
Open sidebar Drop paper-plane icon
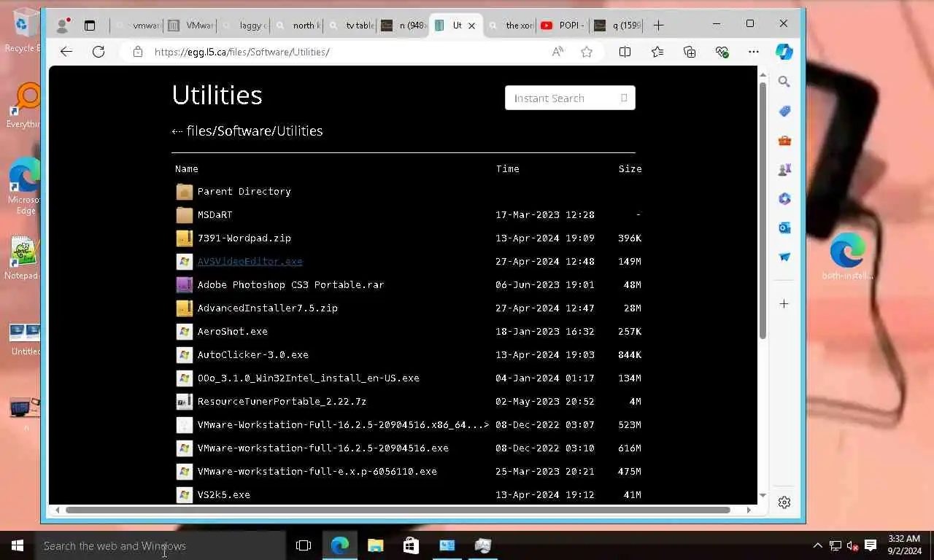(x=784, y=257)
